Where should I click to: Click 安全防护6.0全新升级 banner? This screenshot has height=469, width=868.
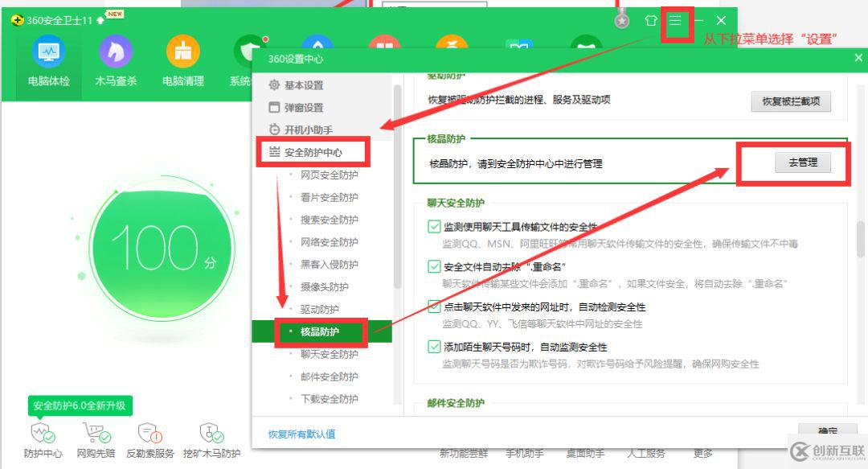[80, 405]
